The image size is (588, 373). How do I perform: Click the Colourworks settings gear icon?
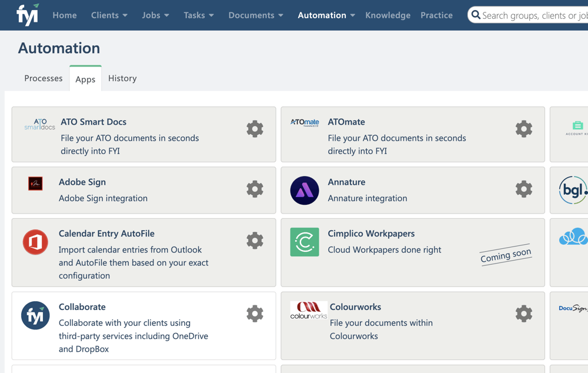click(523, 314)
